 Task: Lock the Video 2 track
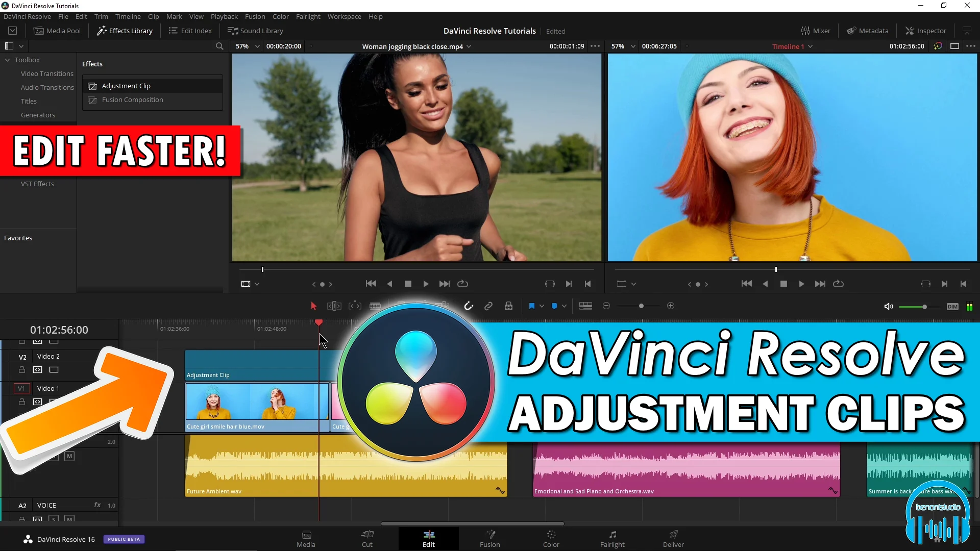[x=22, y=369]
